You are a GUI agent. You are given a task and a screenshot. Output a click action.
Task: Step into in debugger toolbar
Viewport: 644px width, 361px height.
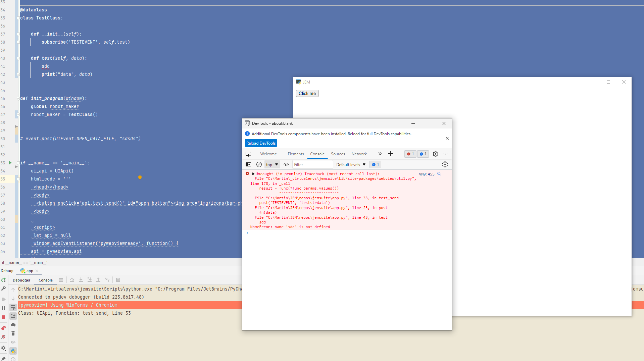(x=81, y=280)
